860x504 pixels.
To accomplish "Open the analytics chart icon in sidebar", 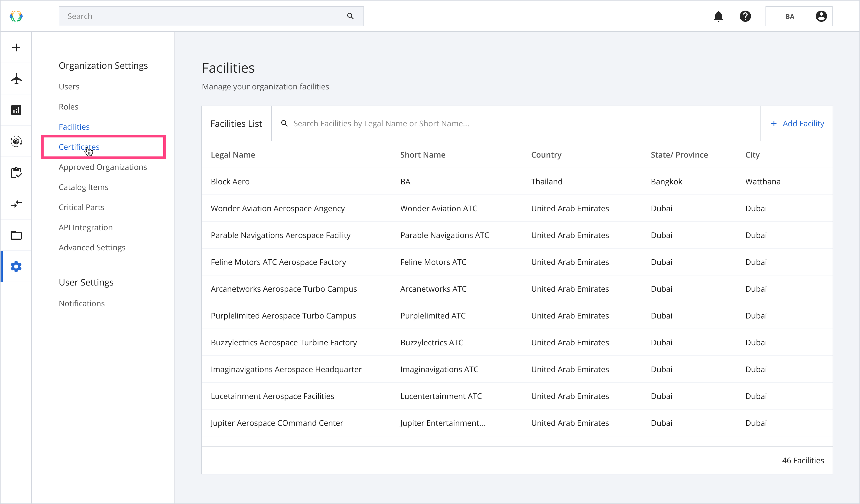I will tap(16, 110).
